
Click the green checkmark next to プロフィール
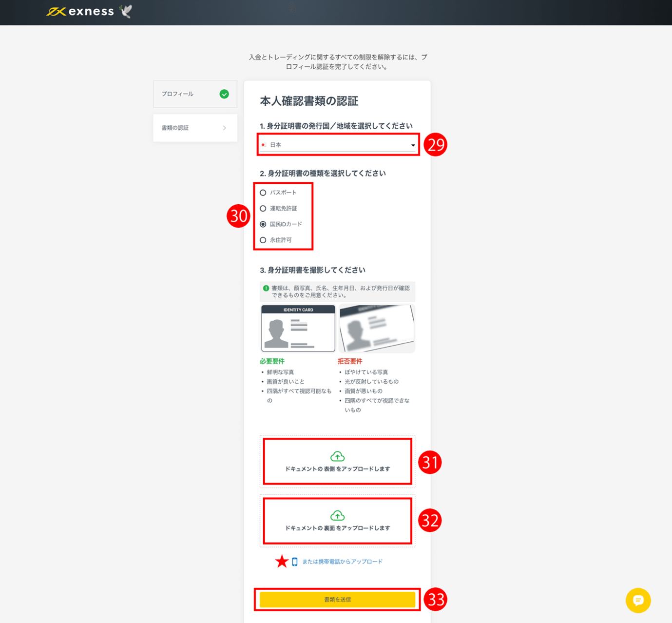pos(224,94)
